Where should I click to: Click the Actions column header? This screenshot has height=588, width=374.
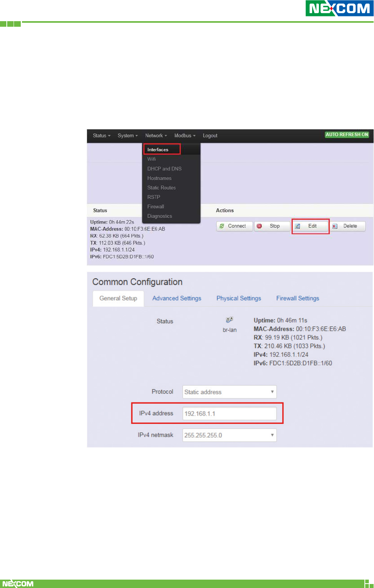pyautogui.click(x=225, y=210)
